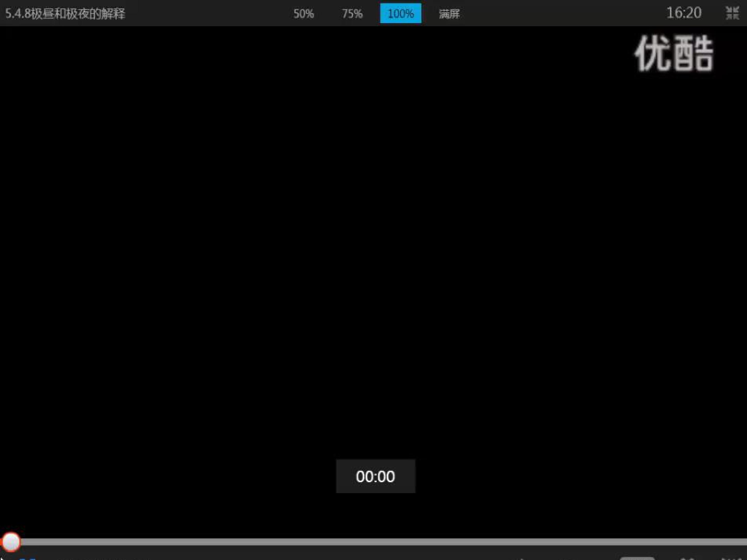747x560 pixels.
Task: Choose the 满屏 fill-screen option
Action: pos(449,14)
